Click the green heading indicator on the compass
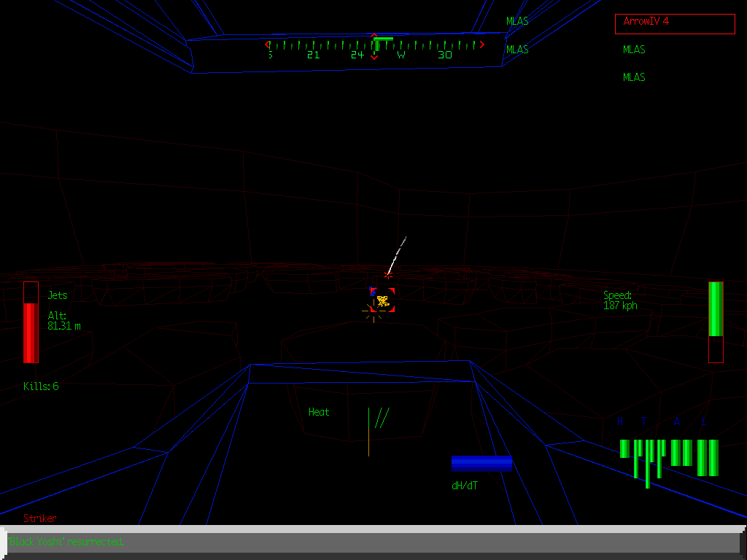 (x=383, y=39)
